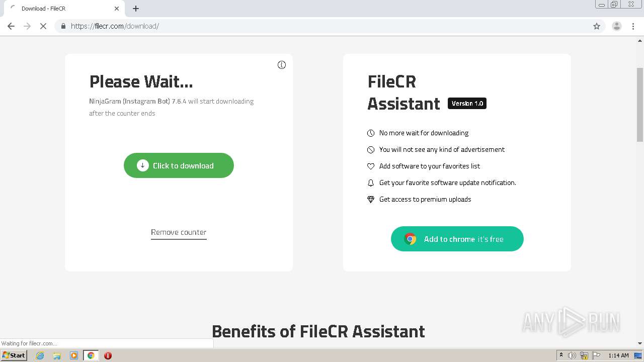Open Windows Explorer folder in taskbar

(x=57, y=355)
